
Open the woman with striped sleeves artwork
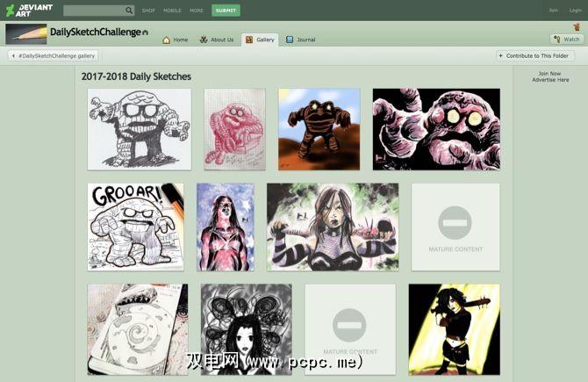[333, 227]
